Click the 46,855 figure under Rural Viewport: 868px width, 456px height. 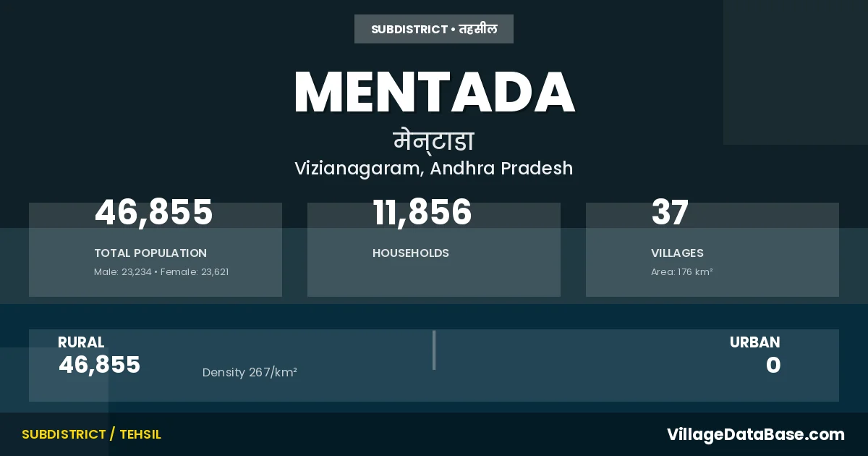(x=100, y=365)
